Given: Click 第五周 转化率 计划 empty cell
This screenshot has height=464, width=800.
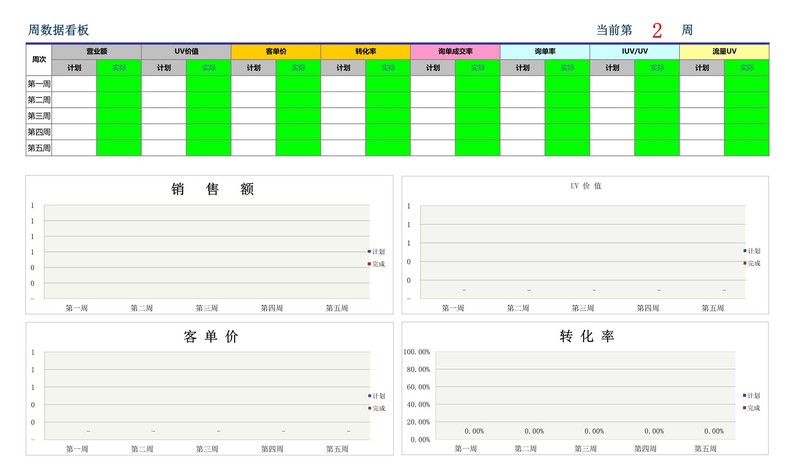Looking at the screenshot, I should pyautogui.click(x=343, y=148).
